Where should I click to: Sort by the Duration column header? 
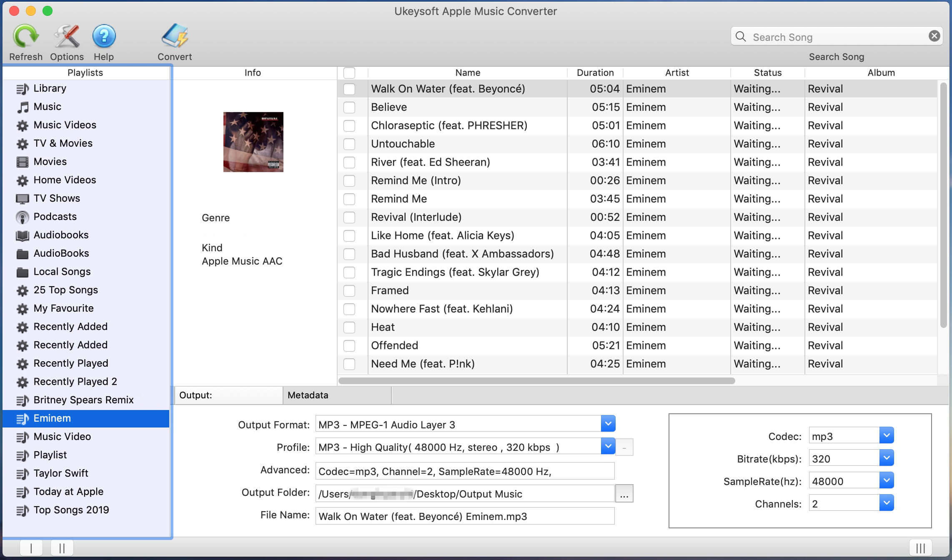(595, 73)
